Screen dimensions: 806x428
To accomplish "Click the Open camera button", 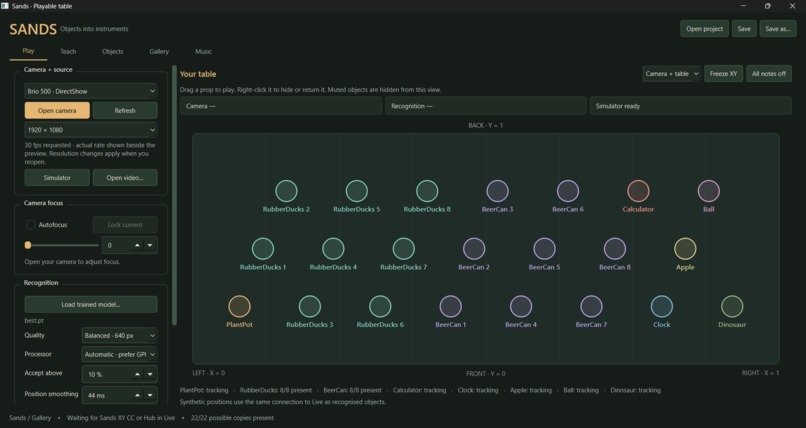I will (x=57, y=110).
